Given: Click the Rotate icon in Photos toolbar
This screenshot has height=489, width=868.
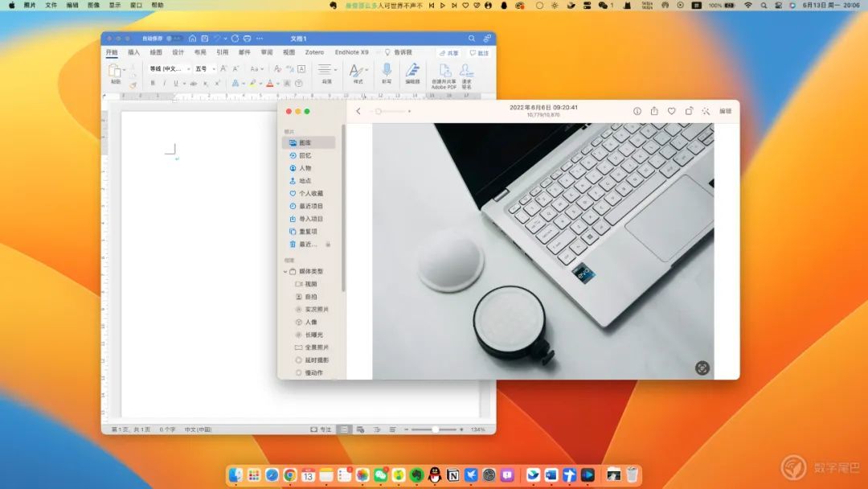Looking at the screenshot, I should 689,111.
